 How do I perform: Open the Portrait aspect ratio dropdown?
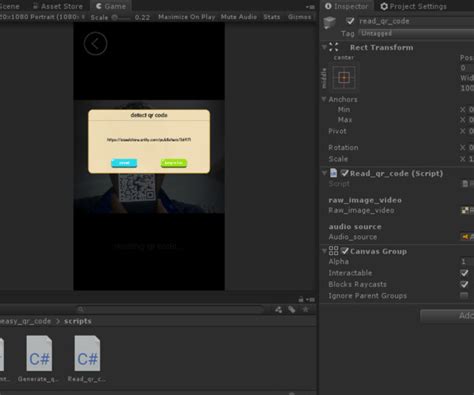[43, 17]
